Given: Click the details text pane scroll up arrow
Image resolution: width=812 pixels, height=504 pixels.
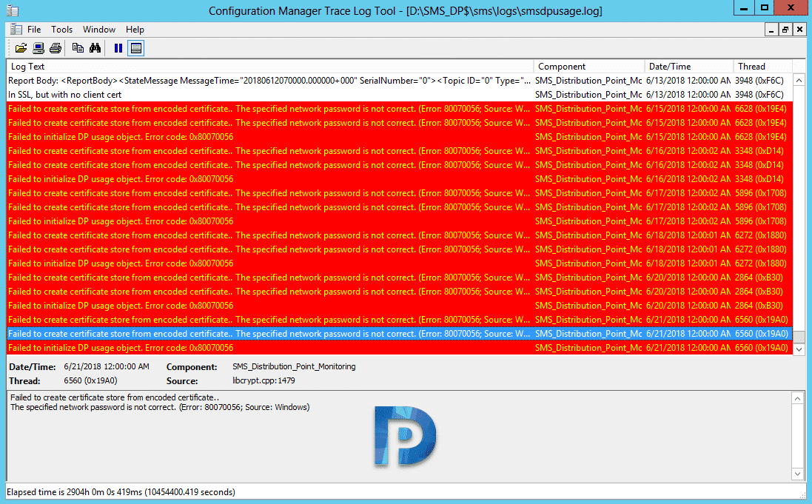Looking at the screenshot, I should tap(797, 398).
